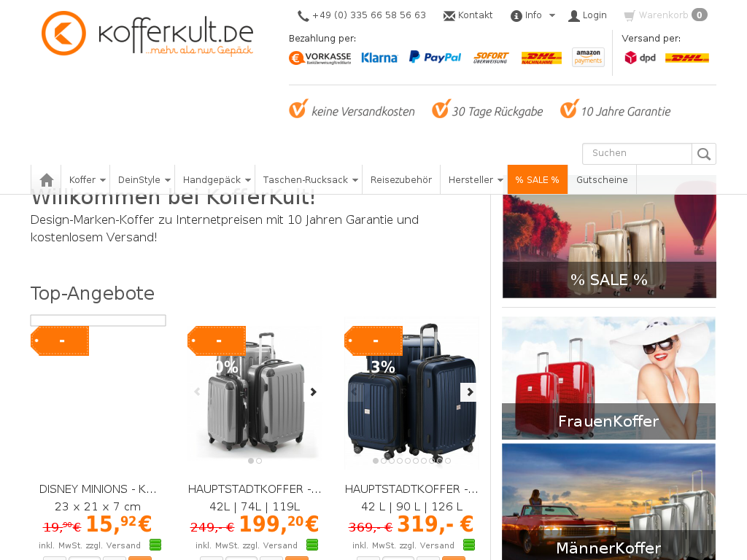Screen dimensions: 747x560
Task: Expand the Hersteller menu dropdown
Action: pos(475,180)
